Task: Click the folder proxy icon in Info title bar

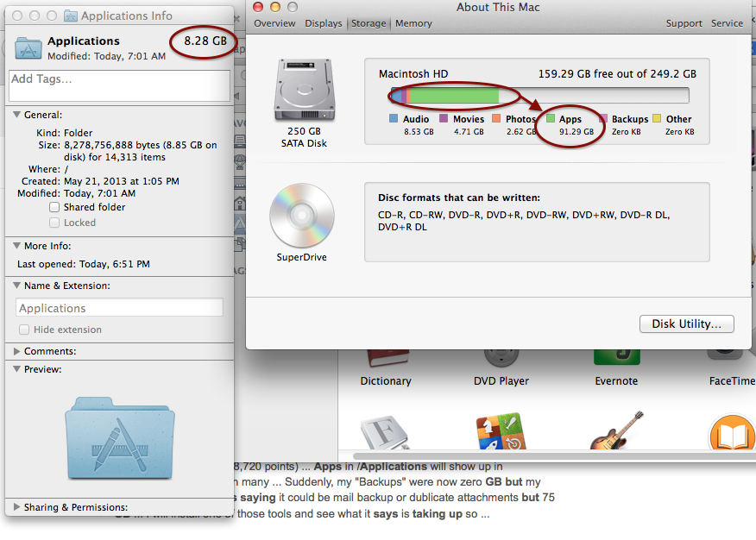Action: click(x=71, y=16)
